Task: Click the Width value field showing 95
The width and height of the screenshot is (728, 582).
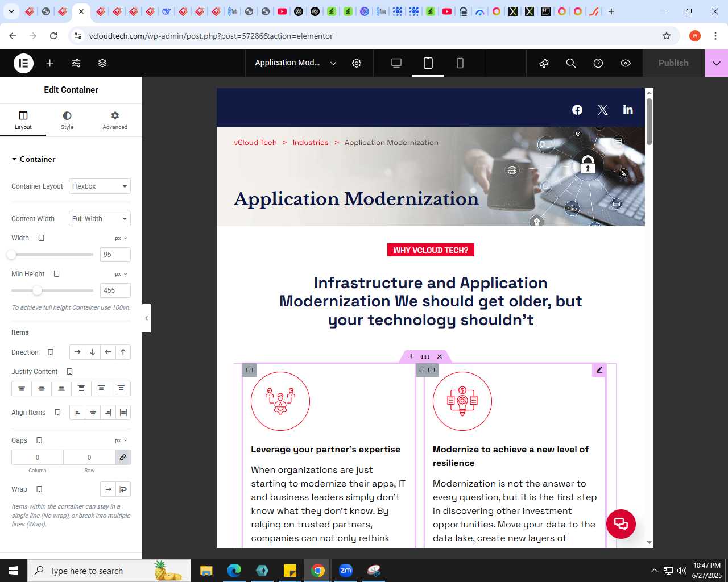Action: [115, 255]
